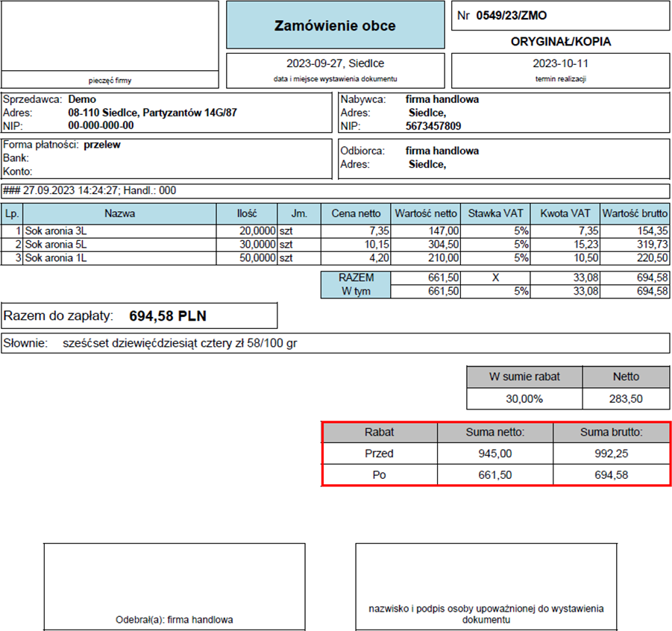Click the "Nazwa" column header
This screenshot has width=672, height=631.
click(119, 213)
